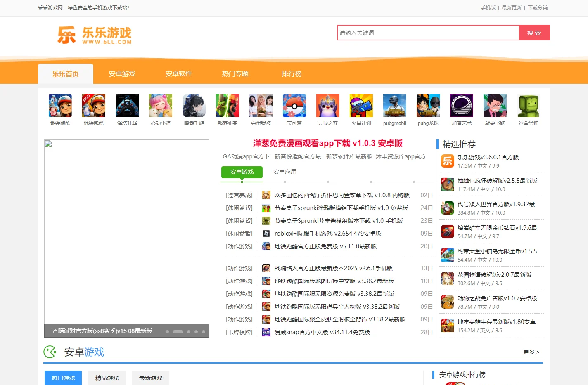Screen dimensions: 588x385
Task: Open the 心动小镇 game icon
Action: 161,106
